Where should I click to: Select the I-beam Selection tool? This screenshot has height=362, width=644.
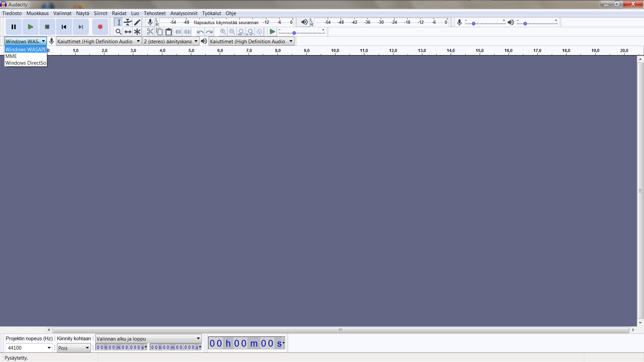[x=119, y=22]
